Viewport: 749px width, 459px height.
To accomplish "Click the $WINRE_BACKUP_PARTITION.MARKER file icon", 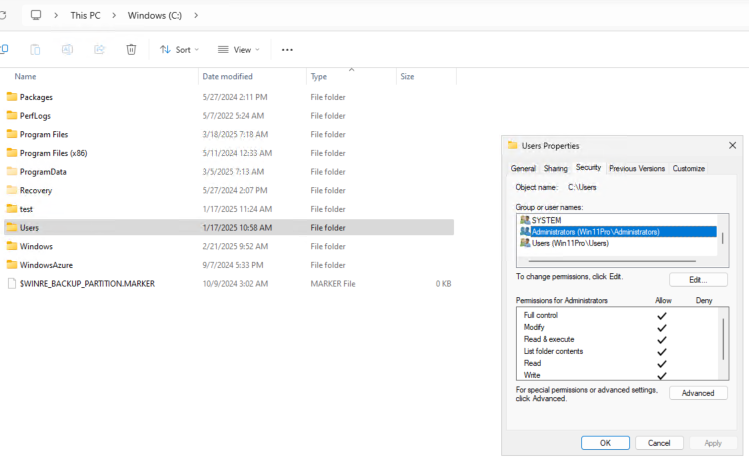I will coord(12,283).
